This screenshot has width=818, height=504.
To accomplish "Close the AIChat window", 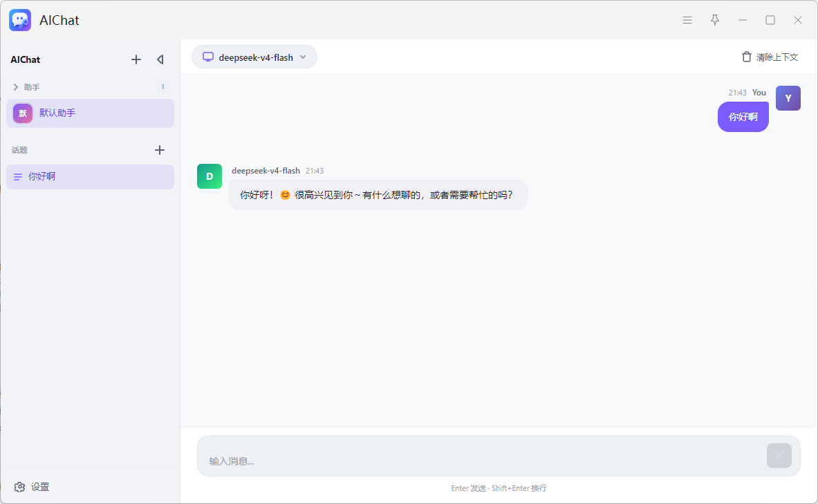I will pyautogui.click(x=798, y=20).
